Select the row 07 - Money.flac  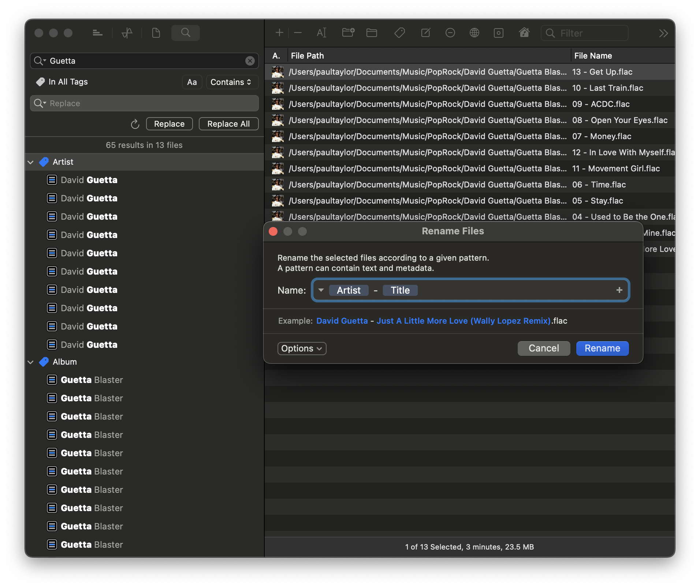coord(470,136)
